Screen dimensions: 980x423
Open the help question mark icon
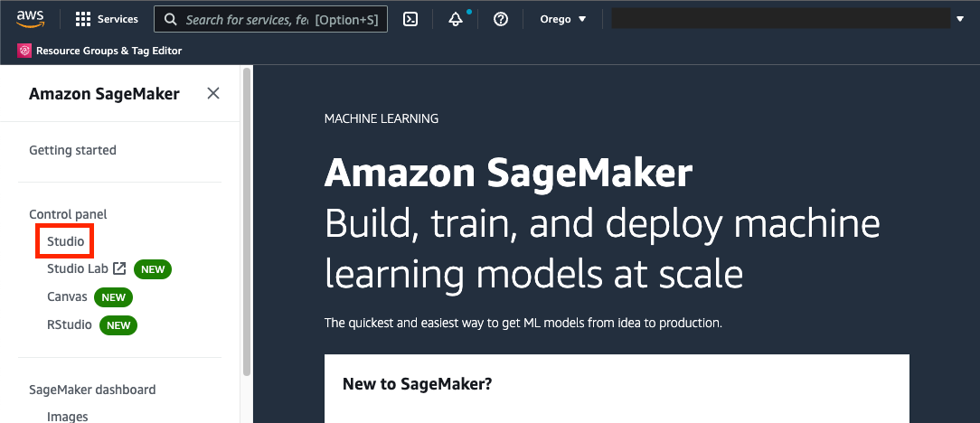pos(501,19)
